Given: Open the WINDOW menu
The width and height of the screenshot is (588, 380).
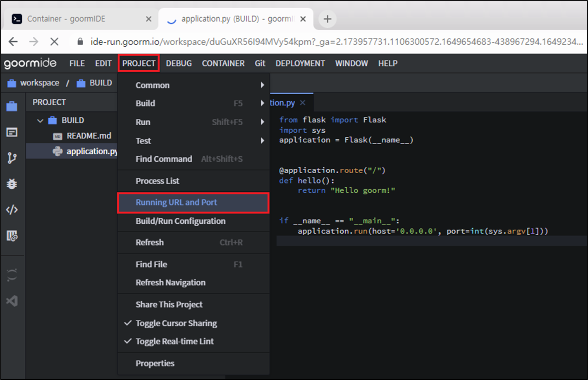Looking at the screenshot, I should click(x=351, y=63).
